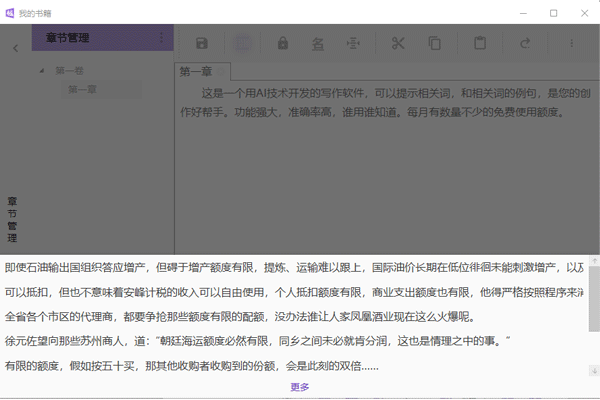This screenshot has height=400, width=600.
Task: Click the Save icon in toolbar
Action: tap(202, 43)
